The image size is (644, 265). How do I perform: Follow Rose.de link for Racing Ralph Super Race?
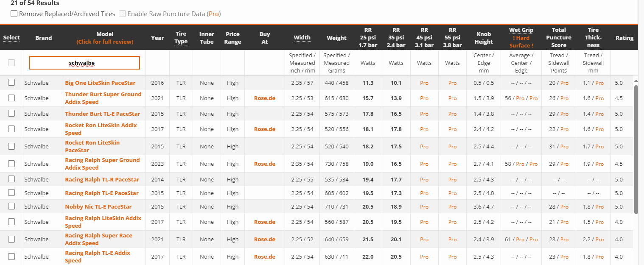pos(265,239)
